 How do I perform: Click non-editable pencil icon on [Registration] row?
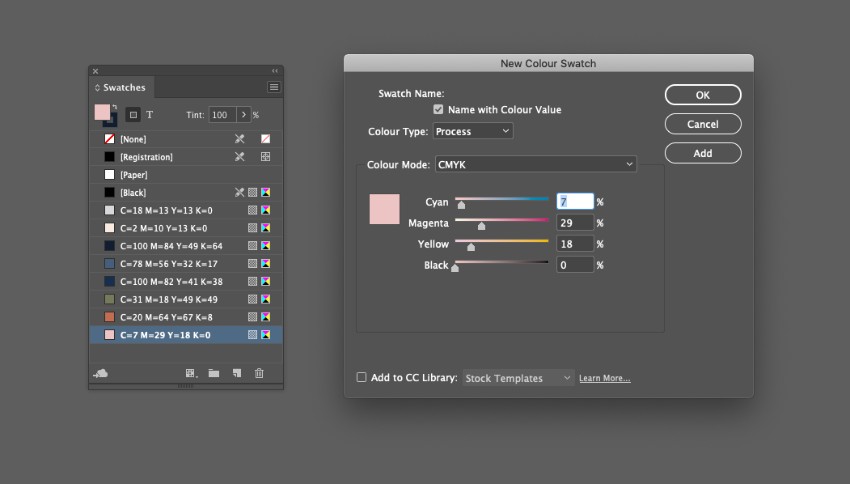coord(239,157)
